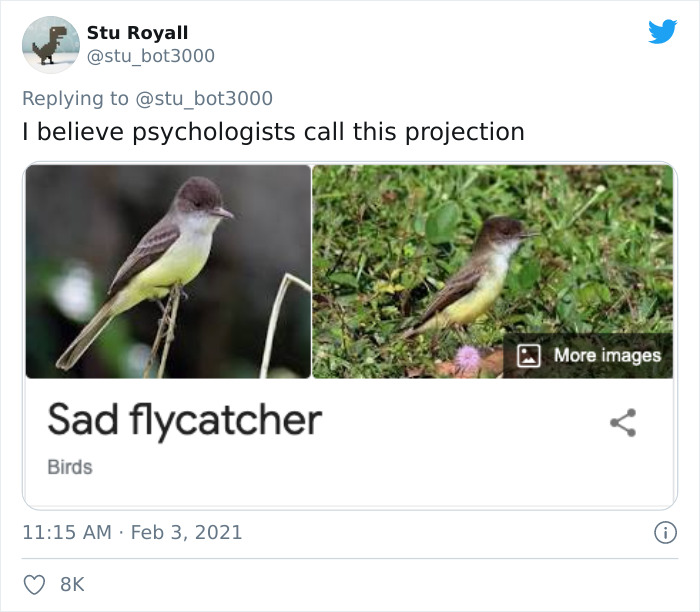Click the tweet text about projection
The height and width of the screenshot is (612, 700).
pyautogui.click(x=273, y=131)
